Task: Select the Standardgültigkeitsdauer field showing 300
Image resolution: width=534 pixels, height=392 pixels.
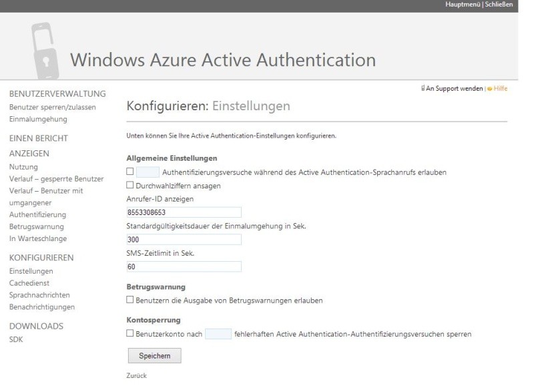Action: [x=184, y=239]
